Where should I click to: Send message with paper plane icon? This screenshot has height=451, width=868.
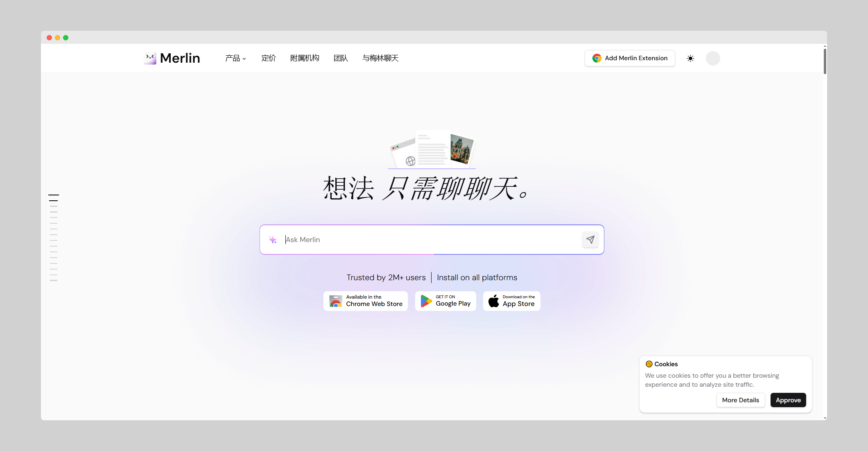pyautogui.click(x=590, y=240)
